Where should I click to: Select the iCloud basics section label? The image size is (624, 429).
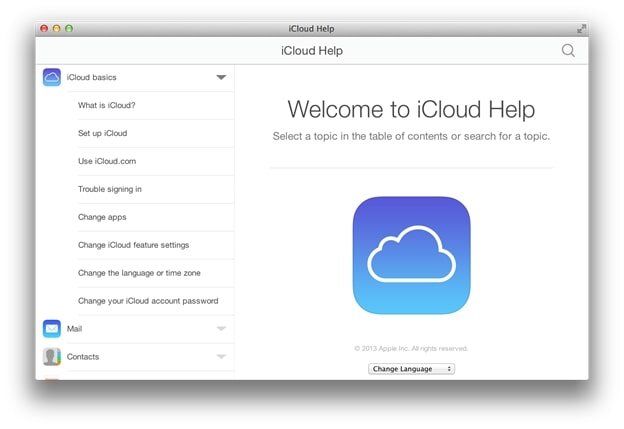(x=92, y=77)
